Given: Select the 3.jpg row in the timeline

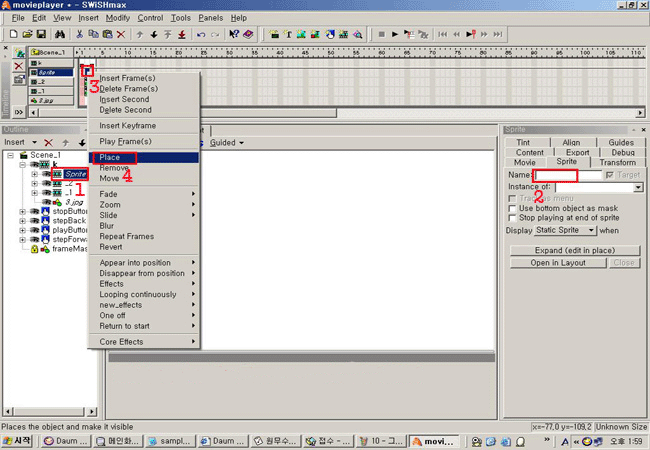Looking at the screenshot, I should (51, 100).
